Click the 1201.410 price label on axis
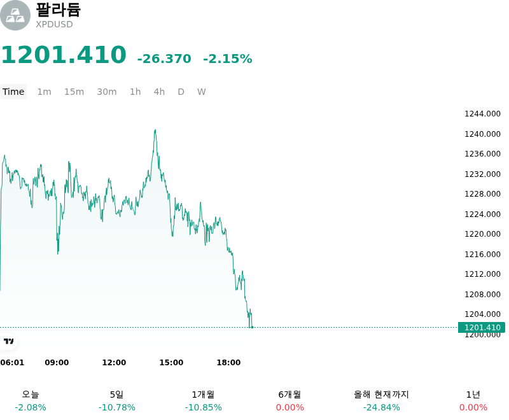The width and height of the screenshot is (509, 420). pos(482,328)
